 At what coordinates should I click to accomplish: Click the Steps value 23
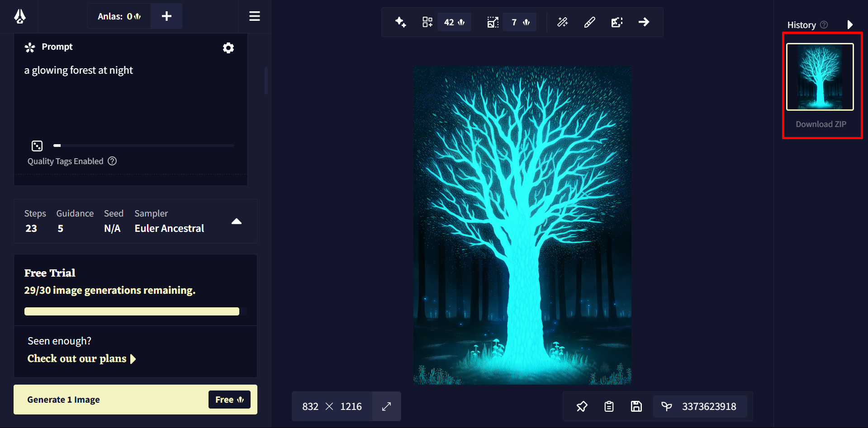31,229
